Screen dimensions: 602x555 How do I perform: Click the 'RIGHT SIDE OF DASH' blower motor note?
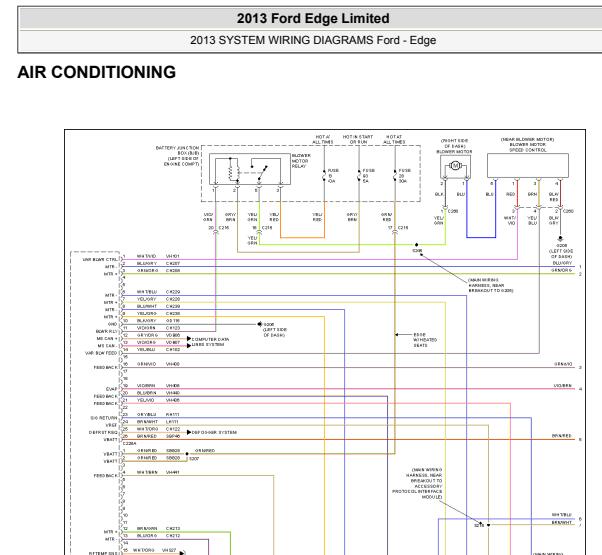click(x=455, y=143)
